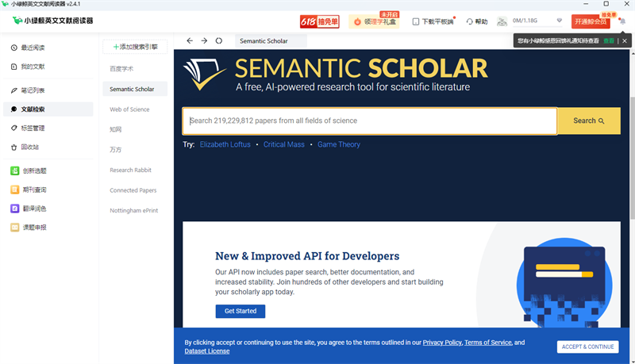Viewport: 635px width, 364px height.
Task: Expand storage usage dropdown arrow
Action: 560,21
